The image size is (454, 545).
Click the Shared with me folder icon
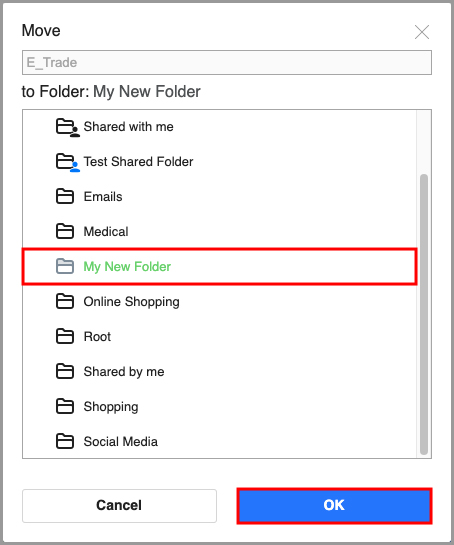tap(67, 127)
